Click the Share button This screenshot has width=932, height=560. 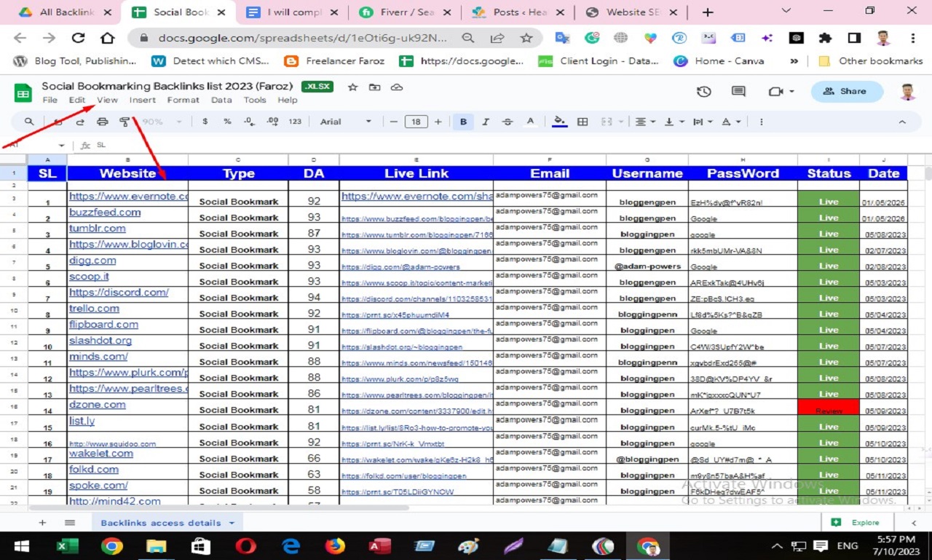pyautogui.click(x=847, y=92)
